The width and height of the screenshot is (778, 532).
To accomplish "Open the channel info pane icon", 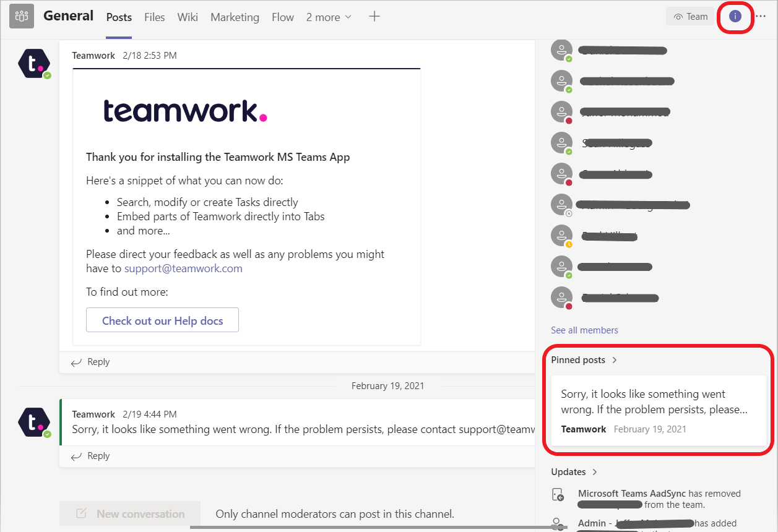I will point(735,17).
